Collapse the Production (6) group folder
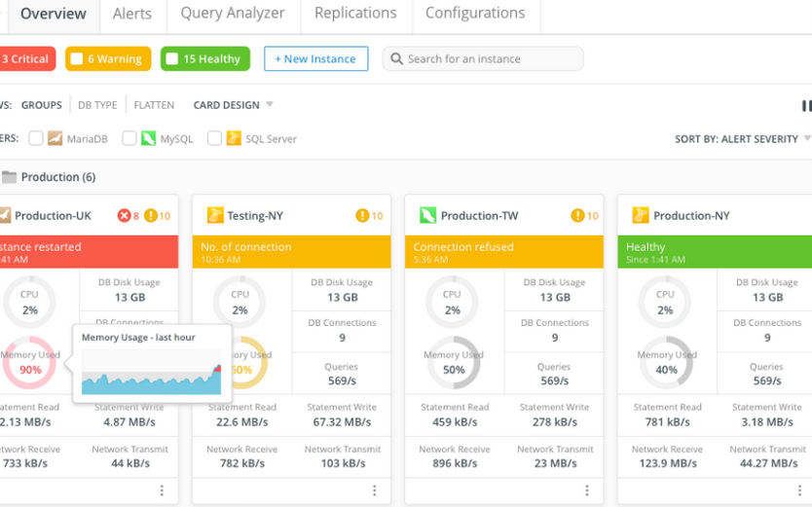Viewport: 812px width, 507px height. pos(10,177)
